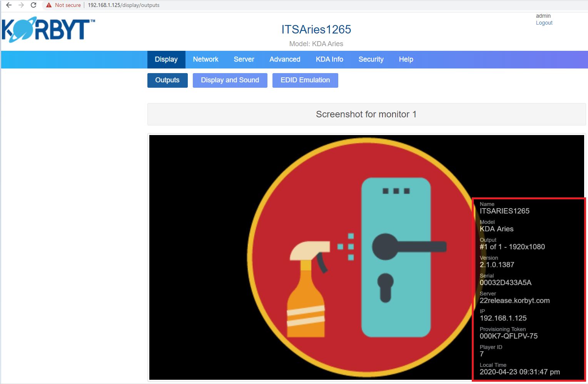Click the address bar URL field
Image resolution: width=588 pixels, height=384 pixels.
(123, 5)
